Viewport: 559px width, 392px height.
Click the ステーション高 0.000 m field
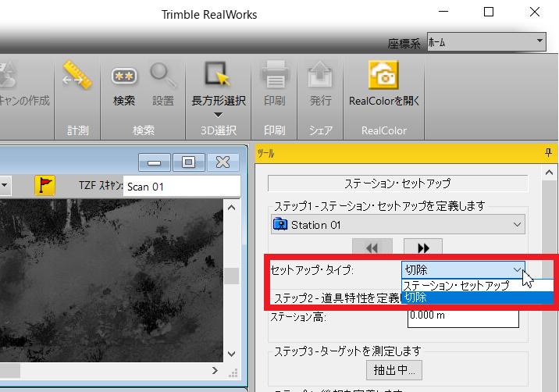tap(463, 318)
